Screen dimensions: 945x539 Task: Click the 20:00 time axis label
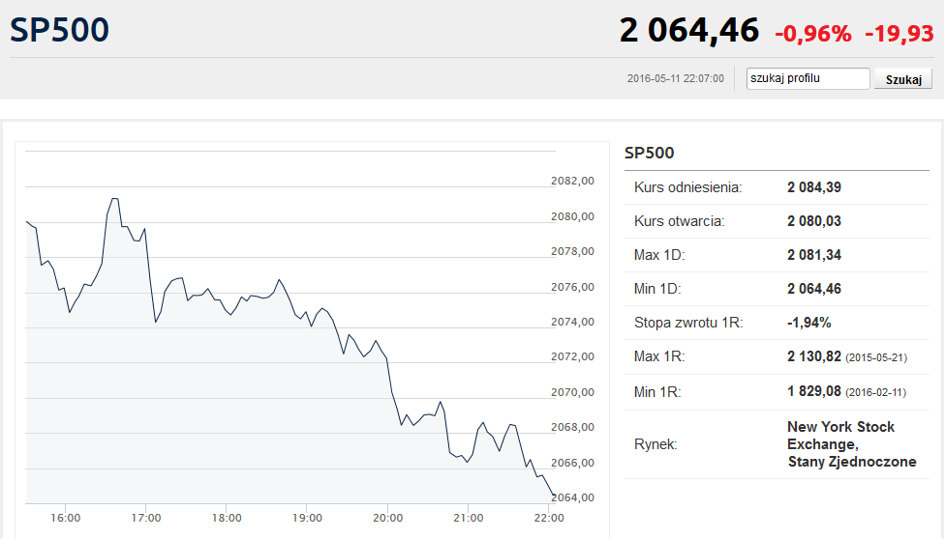click(x=388, y=518)
